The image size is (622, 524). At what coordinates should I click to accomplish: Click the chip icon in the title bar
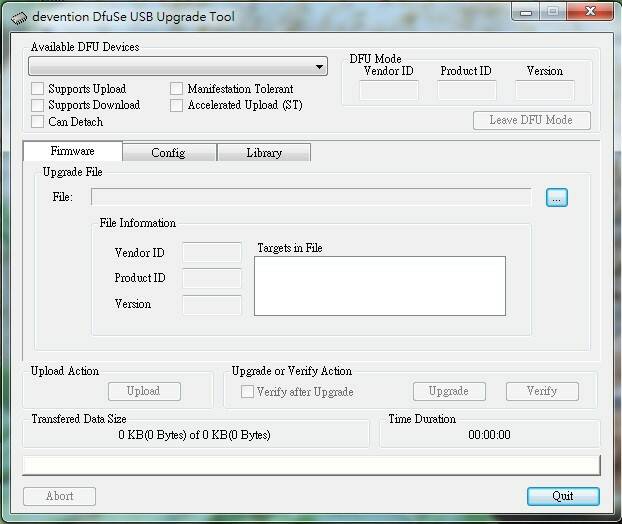19,17
